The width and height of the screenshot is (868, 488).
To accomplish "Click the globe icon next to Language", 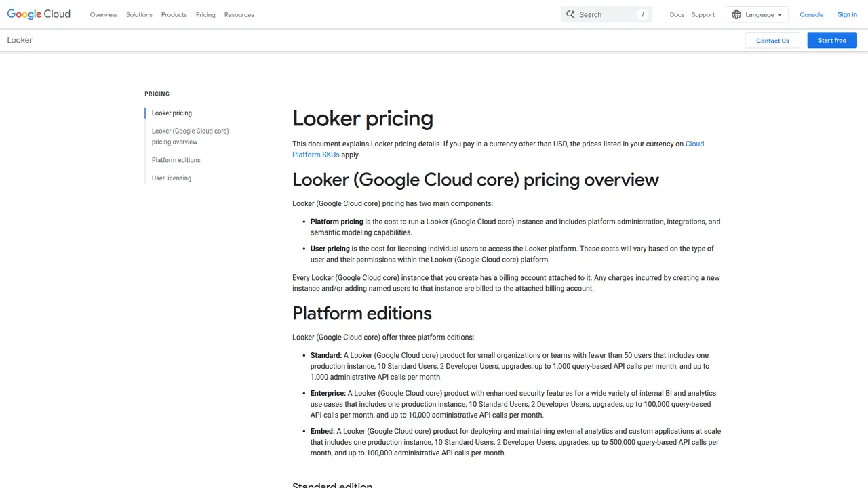I will click(x=736, y=14).
